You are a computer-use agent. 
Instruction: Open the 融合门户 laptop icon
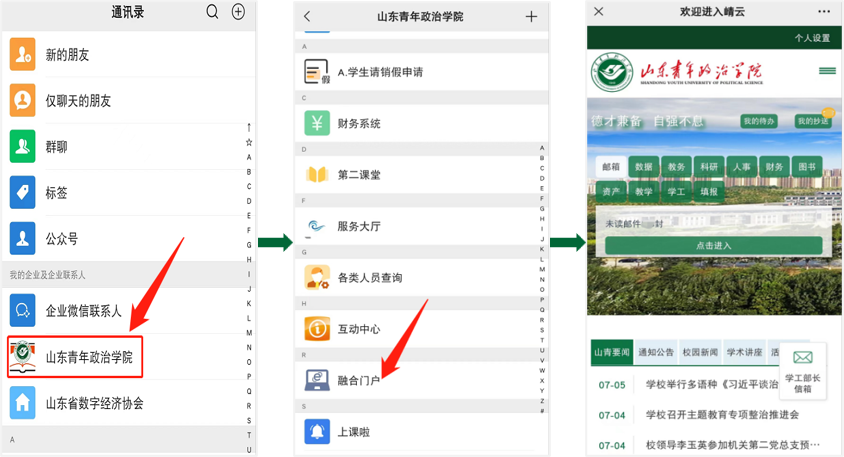pyautogui.click(x=317, y=380)
